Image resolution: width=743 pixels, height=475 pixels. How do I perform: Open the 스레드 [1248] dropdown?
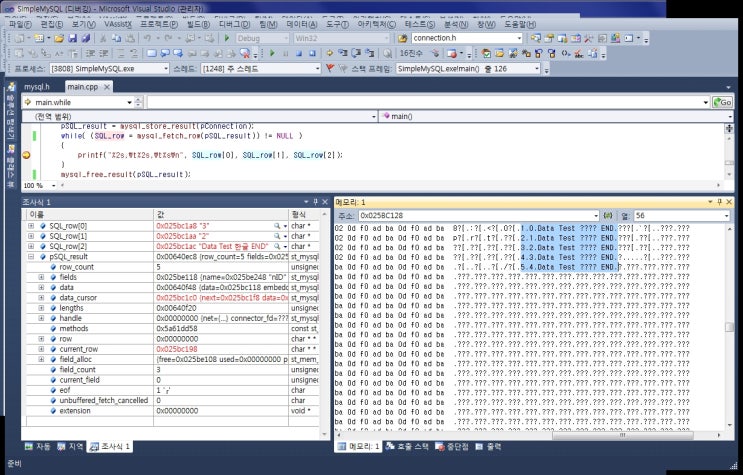(317, 69)
